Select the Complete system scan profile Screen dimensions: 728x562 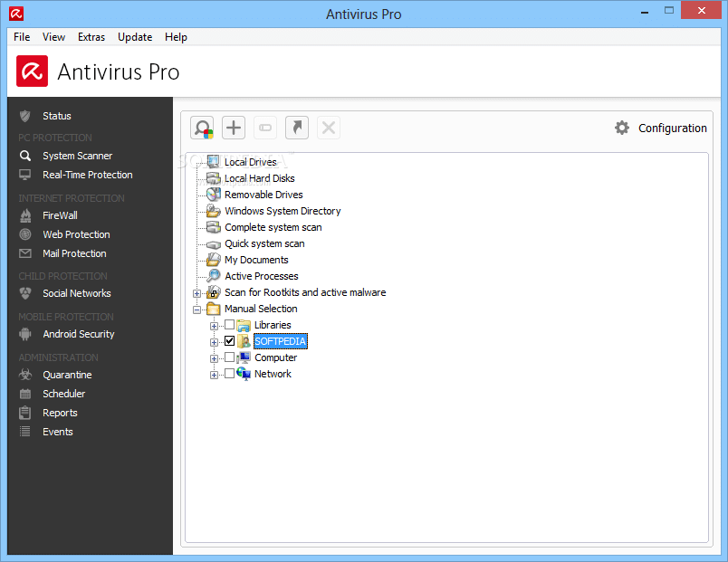[x=273, y=227]
